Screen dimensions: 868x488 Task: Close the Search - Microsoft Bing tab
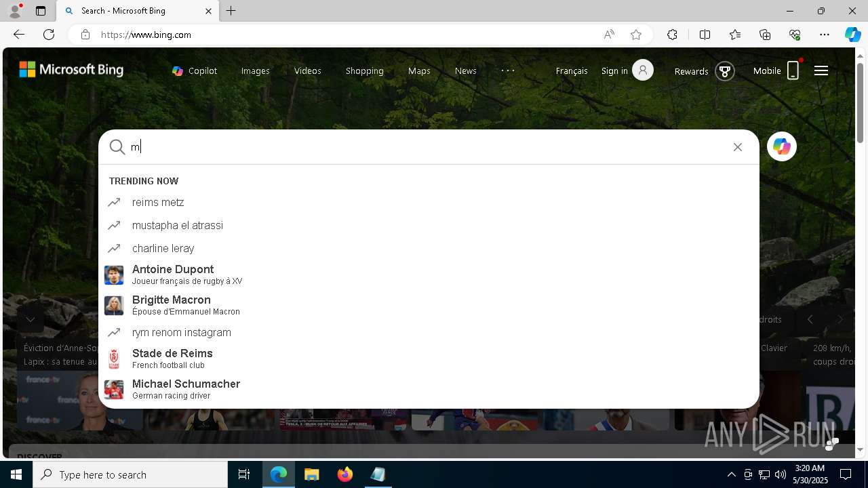208,11
